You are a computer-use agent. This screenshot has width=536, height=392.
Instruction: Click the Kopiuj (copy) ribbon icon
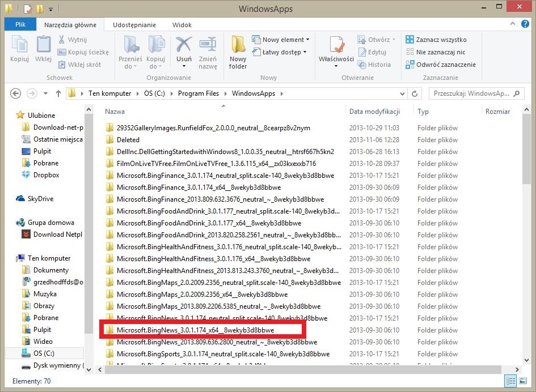[19, 45]
